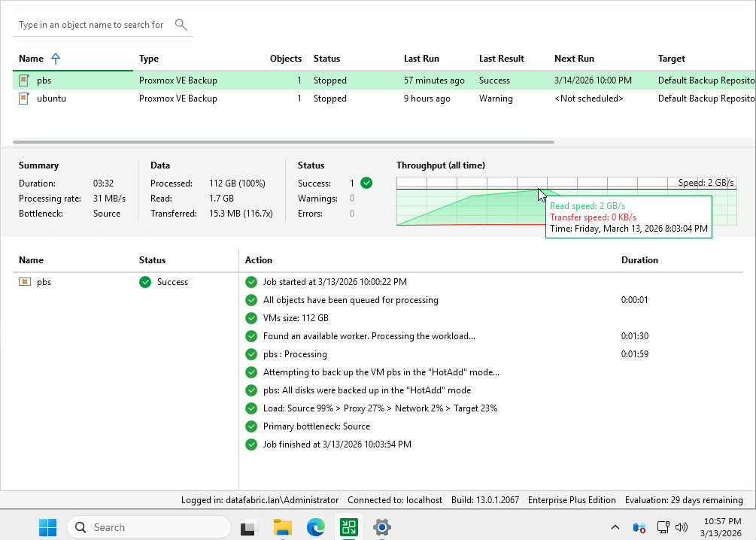Viewport: 756px width, 540px height.
Task: Open the taskbar clock and date
Action: pyautogui.click(x=722, y=527)
